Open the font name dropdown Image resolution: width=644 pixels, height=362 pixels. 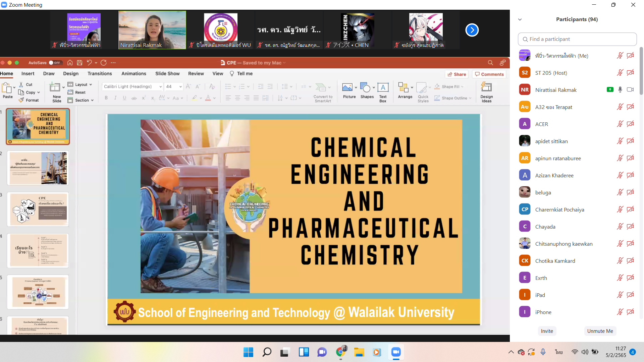160,86
